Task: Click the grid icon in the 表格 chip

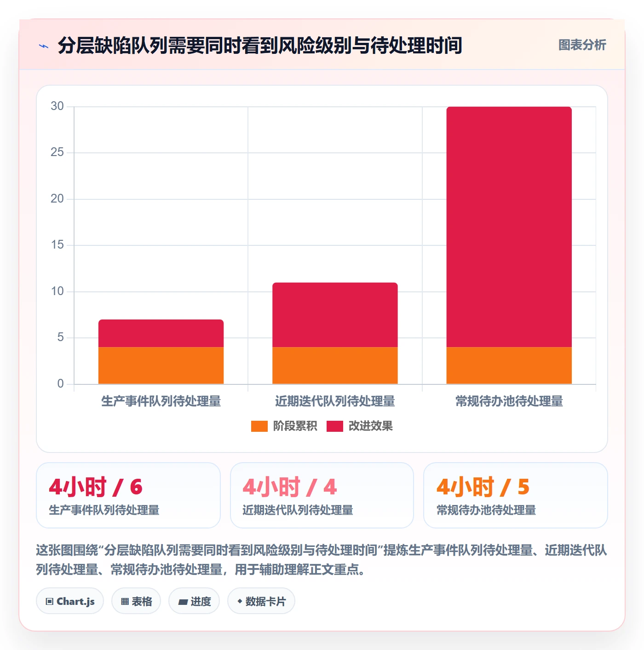Action: [125, 602]
